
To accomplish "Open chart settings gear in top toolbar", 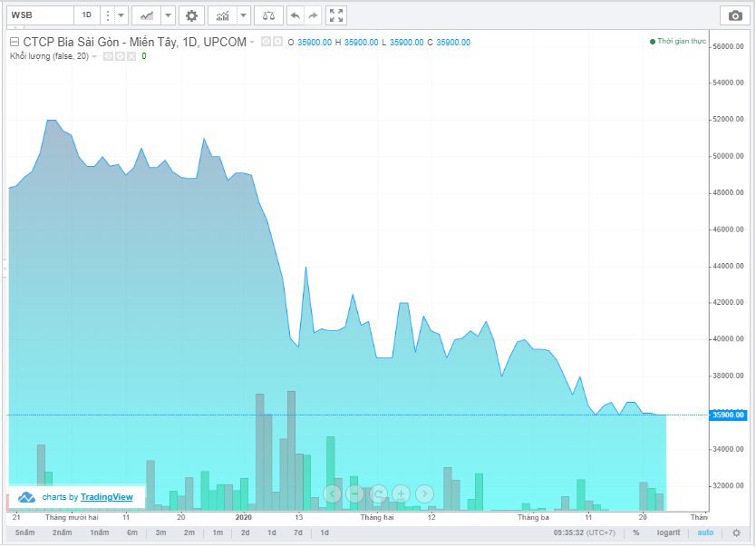I will (191, 15).
